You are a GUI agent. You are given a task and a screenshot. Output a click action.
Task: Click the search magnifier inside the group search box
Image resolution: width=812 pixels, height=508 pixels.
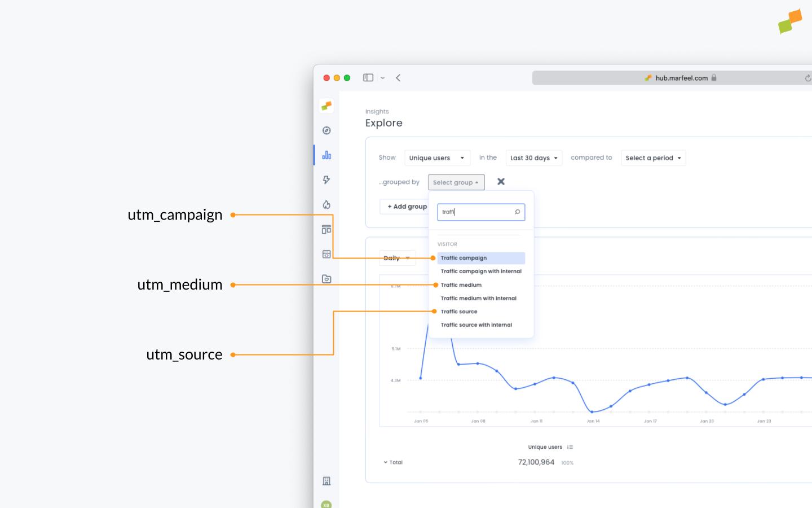(517, 212)
